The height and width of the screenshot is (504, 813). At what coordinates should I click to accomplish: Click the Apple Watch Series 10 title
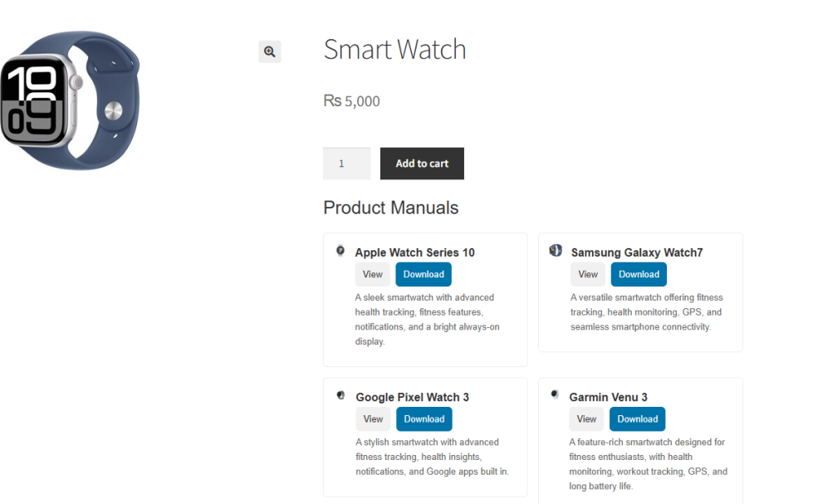tap(414, 252)
